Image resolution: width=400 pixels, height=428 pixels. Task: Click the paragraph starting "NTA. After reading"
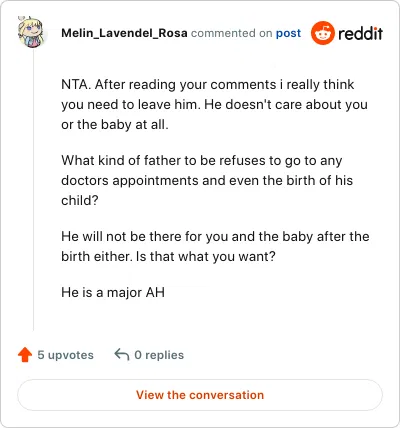(x=214, y=104)
